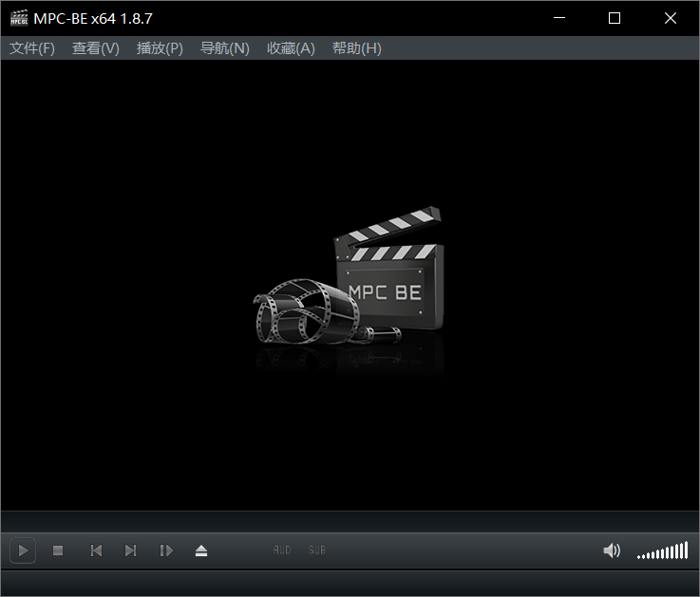Set volume on the bar volume slider

663,550
